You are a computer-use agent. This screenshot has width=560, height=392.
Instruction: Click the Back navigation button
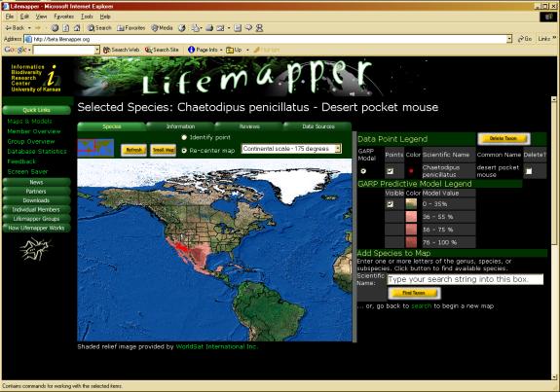(15, 28)
